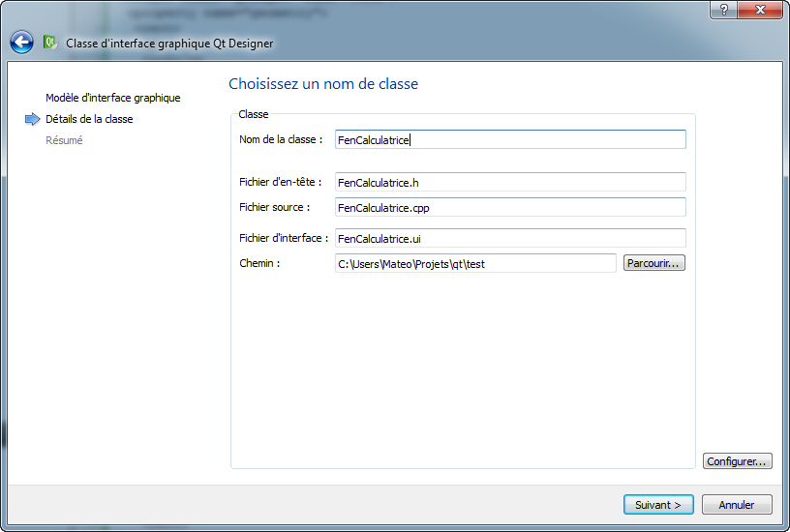Click the FenCalculatrice.cpp source file field

[509, 207]
